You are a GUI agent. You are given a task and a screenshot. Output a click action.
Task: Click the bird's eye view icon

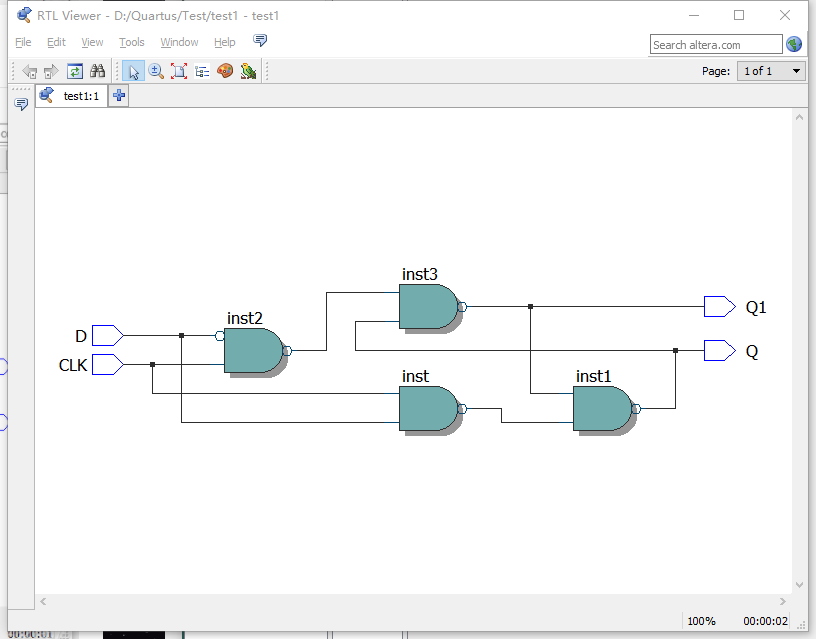pyautogui.click(x=248, y=71)
